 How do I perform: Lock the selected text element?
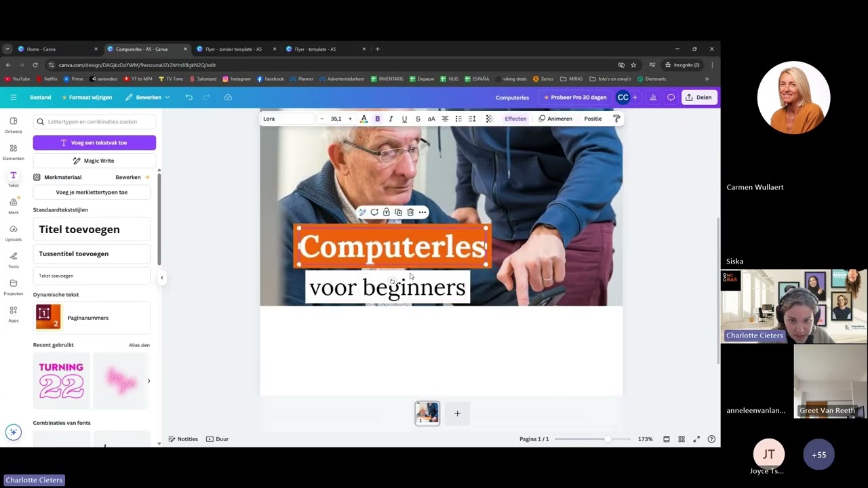tap(387, 212)
